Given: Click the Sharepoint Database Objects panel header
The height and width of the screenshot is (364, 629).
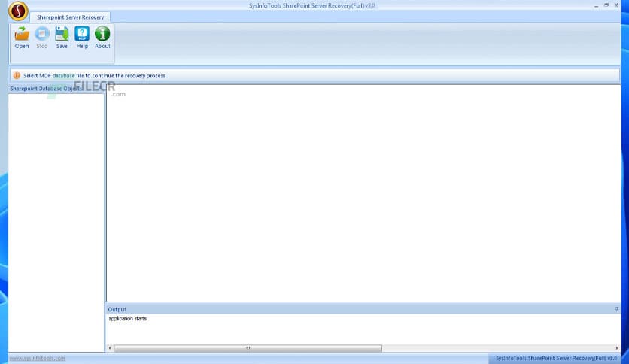Looking at the screenshot, I should coord(56,89).
